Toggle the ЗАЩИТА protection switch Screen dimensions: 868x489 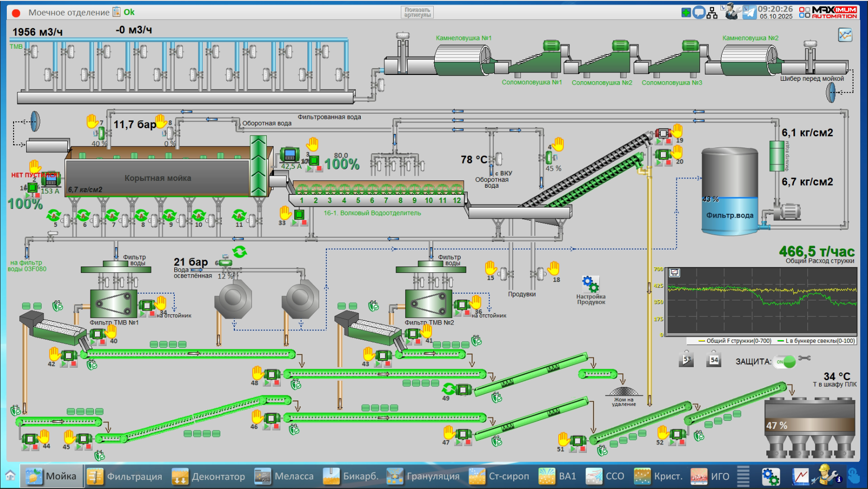coord(785,361)
